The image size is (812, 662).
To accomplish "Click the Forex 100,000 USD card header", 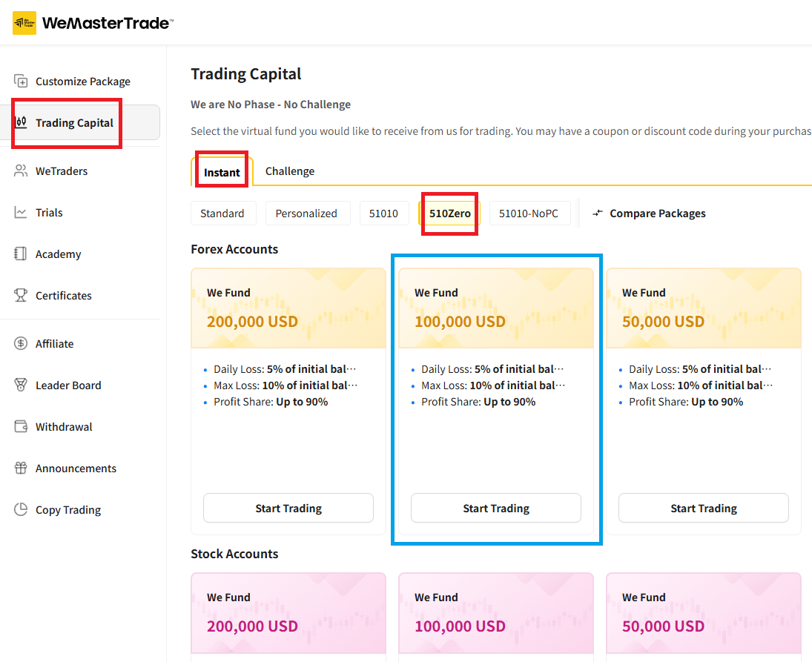I will click(496, 308).
